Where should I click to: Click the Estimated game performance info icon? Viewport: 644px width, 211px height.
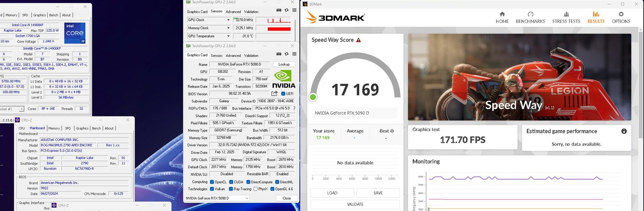tap(624, 131)
